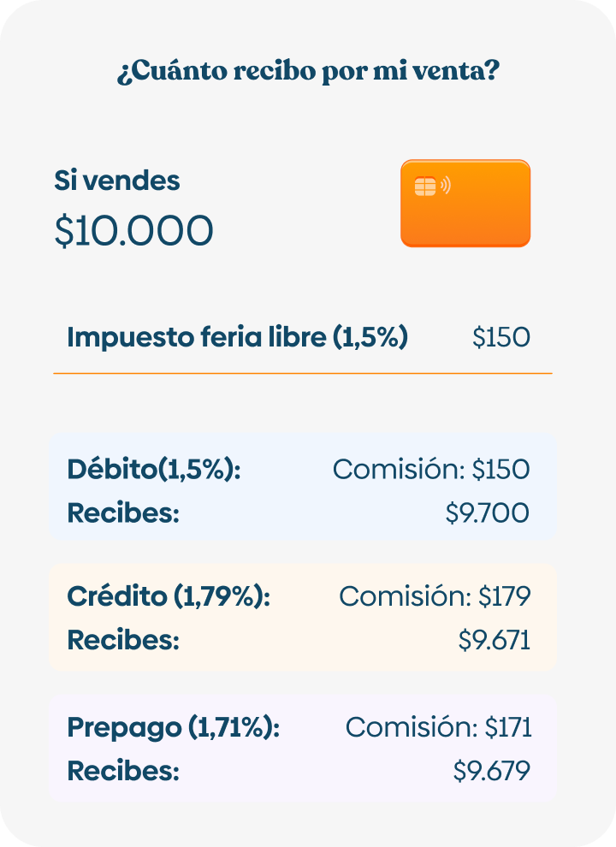
Task: Click the $150 tax amount
Action: pyautogui.click(x=501, y=337)
